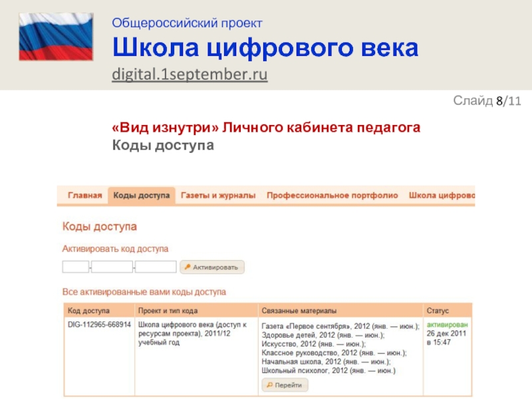
Task: Select access code DIG-112965-668914
Action: pyautogui.click(x=99, y=325)
